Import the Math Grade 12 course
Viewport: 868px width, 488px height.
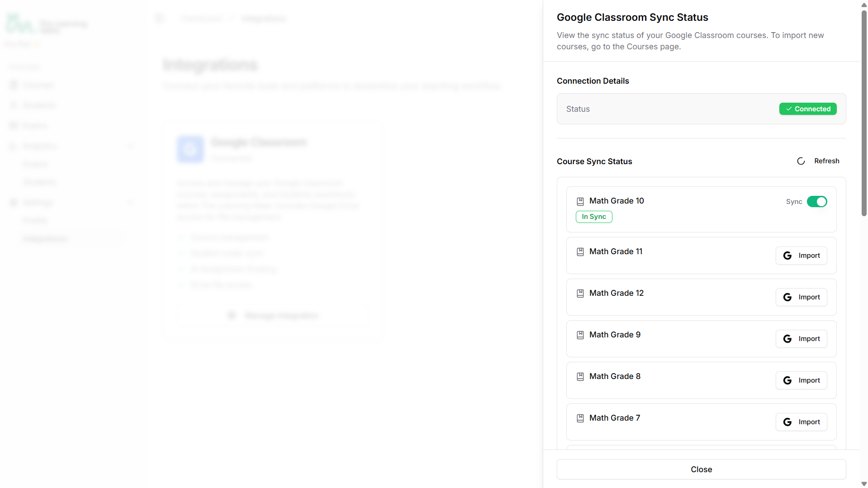801,297
